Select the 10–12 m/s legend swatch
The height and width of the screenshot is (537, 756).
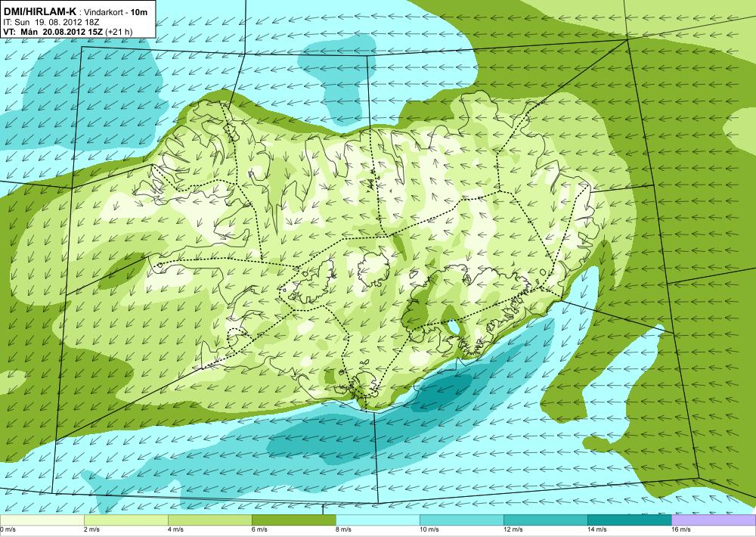point(461,520)
